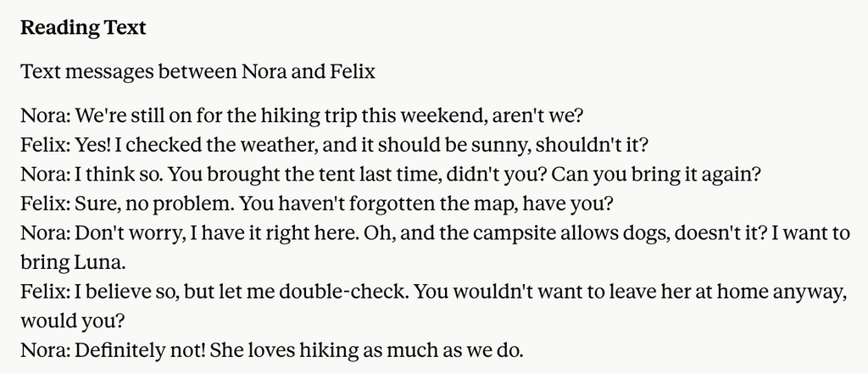Click Nora's 'Definitely not!' line

pos(272,350)
